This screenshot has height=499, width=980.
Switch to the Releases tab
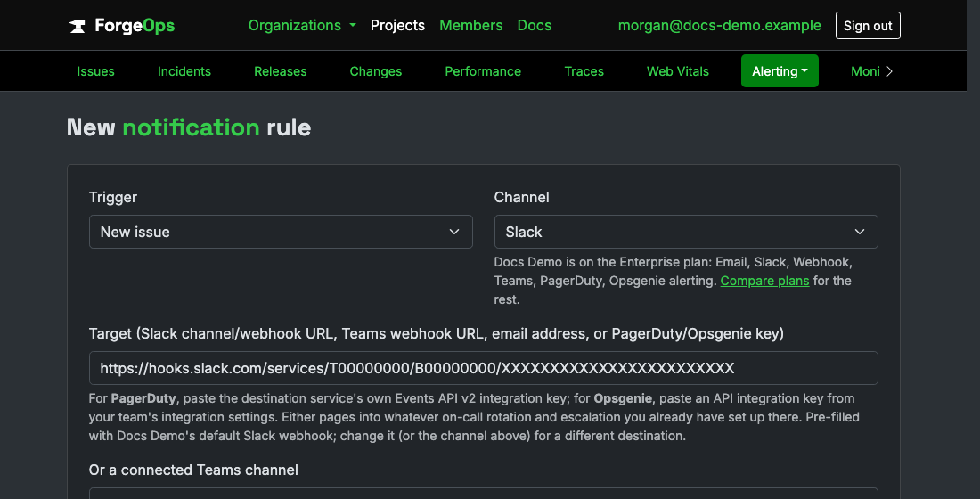(280, 71)
